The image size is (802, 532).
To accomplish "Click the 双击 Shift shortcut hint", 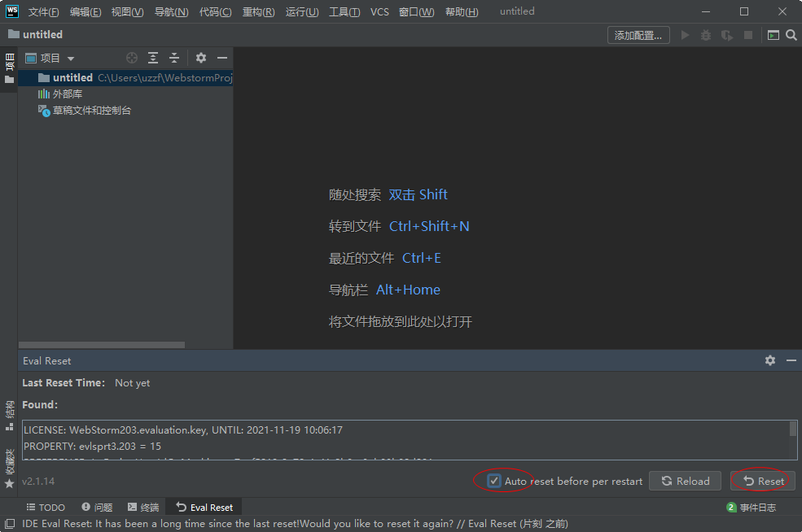I will (x=418, y=194).
